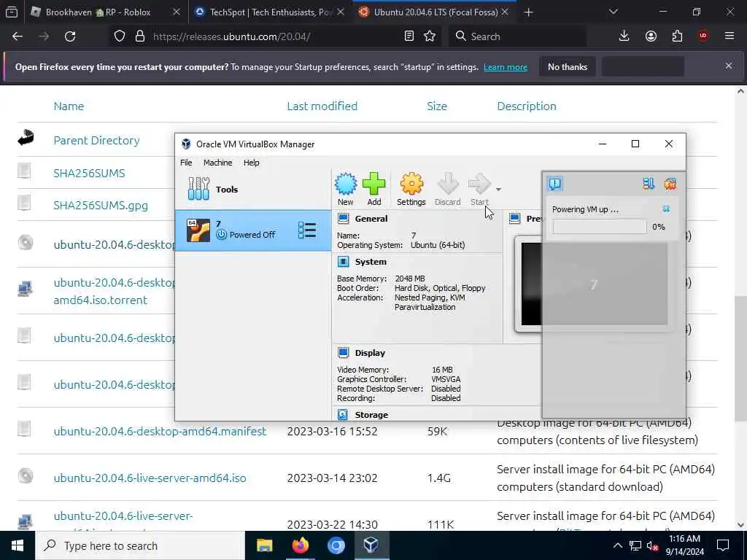Viewport: 747px width, 560px height.
Task: Click the green Add plus icon
Action: point(374,184)
